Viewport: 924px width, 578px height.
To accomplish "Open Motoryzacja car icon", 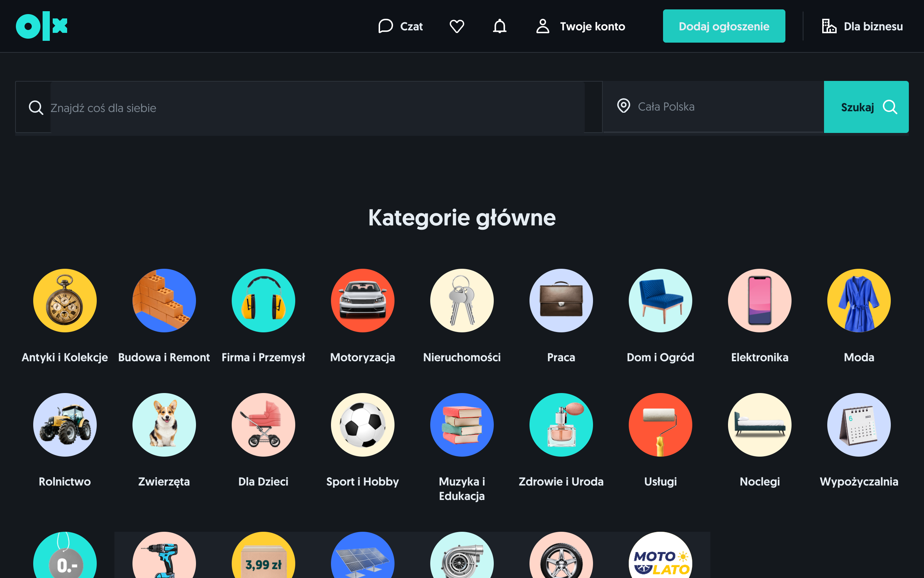I will click(x=363, y=301).
